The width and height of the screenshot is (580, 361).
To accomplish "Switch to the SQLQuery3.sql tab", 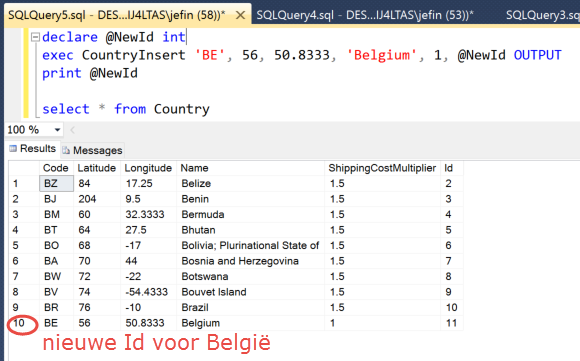I will tap(542, 15).
